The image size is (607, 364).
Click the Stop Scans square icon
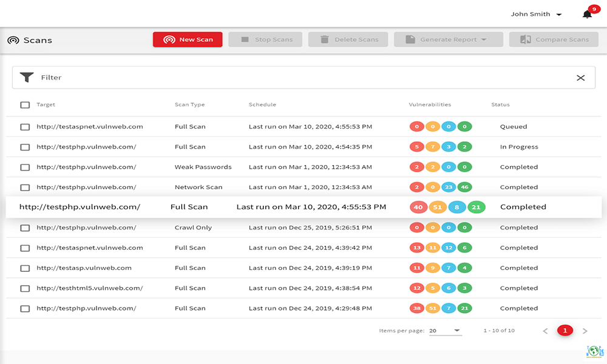click(245, 39)
